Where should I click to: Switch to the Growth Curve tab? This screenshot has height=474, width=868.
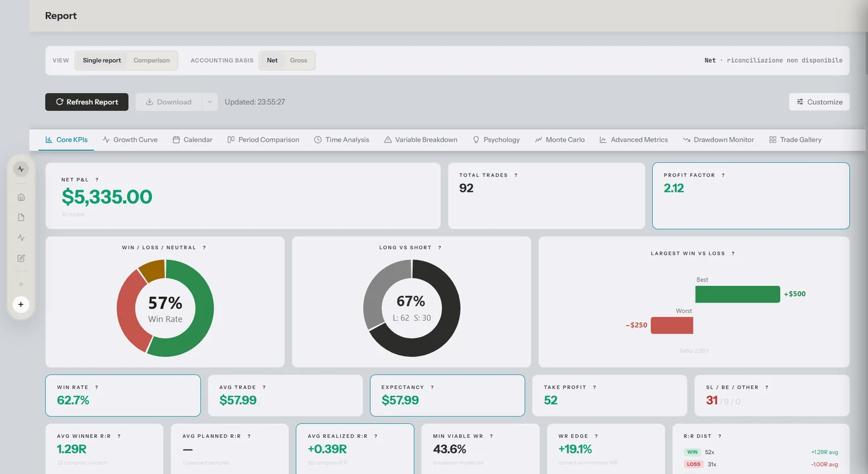point(130,140)
